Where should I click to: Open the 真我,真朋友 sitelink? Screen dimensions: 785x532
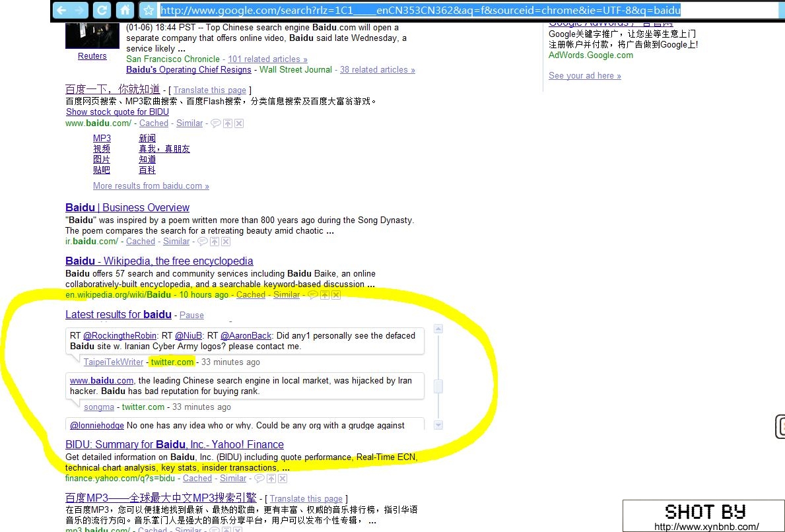tap(164, 149)
